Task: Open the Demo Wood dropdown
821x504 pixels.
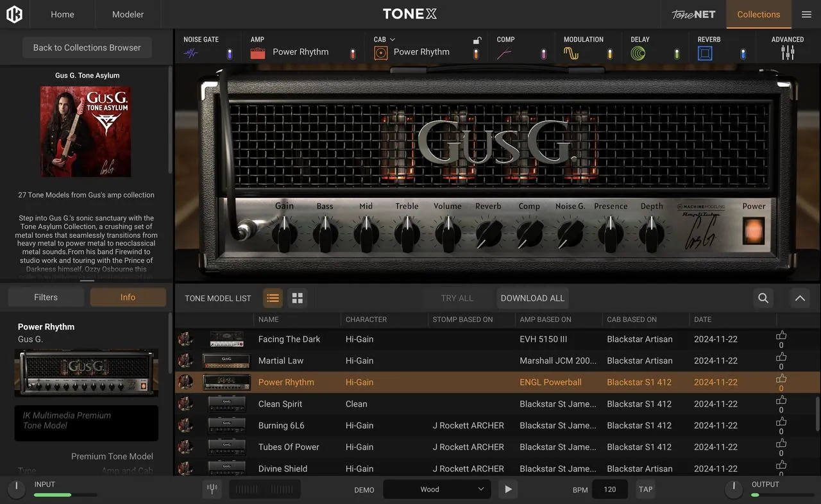Action: pos(437,489)
